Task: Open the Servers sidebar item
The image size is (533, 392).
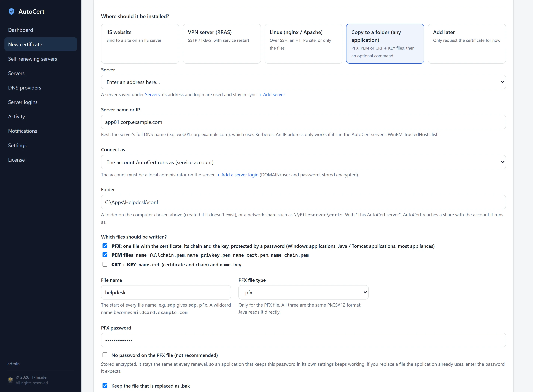Action: pyautogui.click(x=41, y=73)
